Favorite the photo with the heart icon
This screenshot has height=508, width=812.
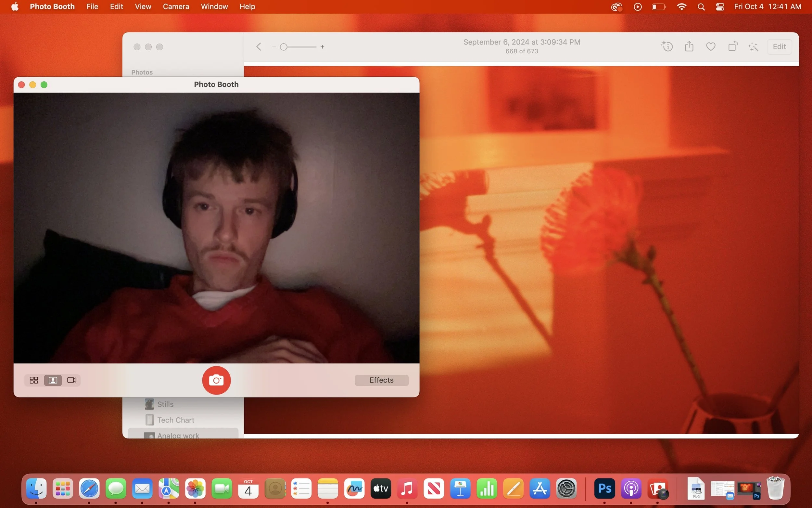point(710,47)
